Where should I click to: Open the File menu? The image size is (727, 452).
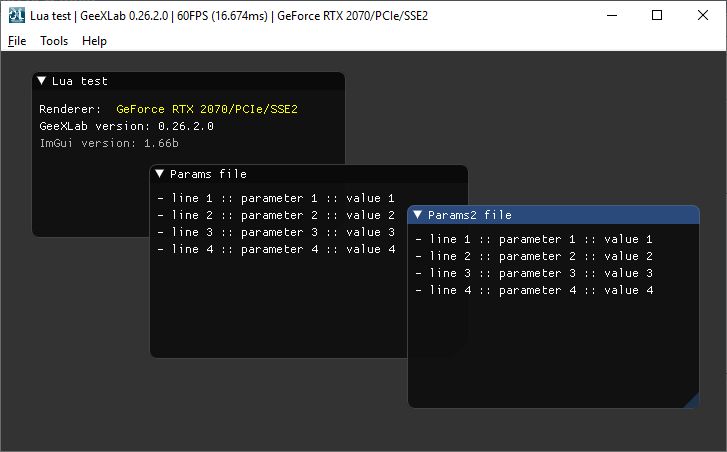point(17,41)
